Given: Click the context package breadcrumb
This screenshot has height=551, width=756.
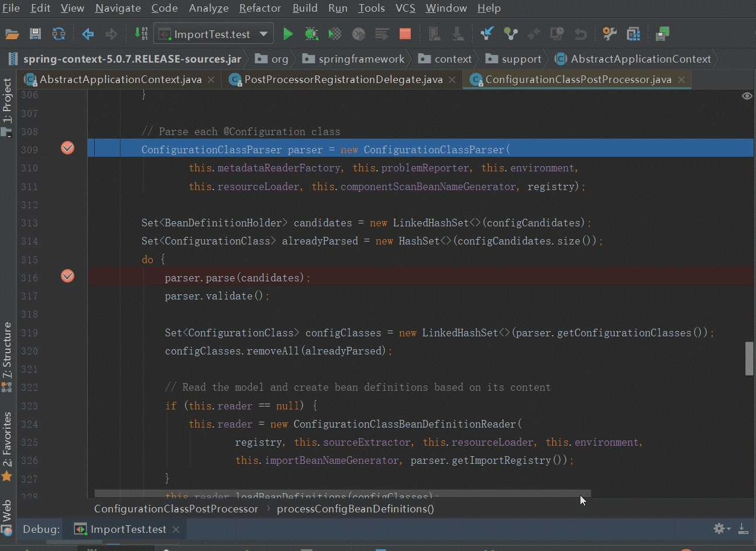Looking at the screenshot, I should (x=445, y=59).
